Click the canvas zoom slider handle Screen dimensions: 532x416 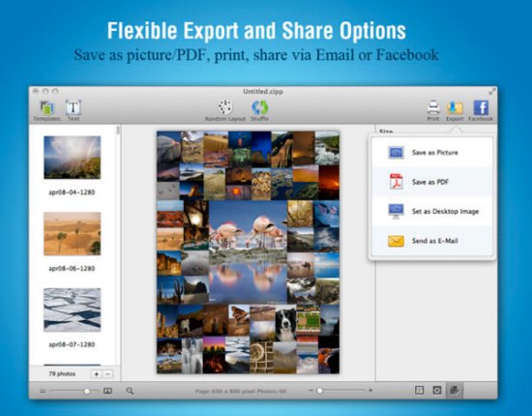pyautogui.click(x=319, y=391)
